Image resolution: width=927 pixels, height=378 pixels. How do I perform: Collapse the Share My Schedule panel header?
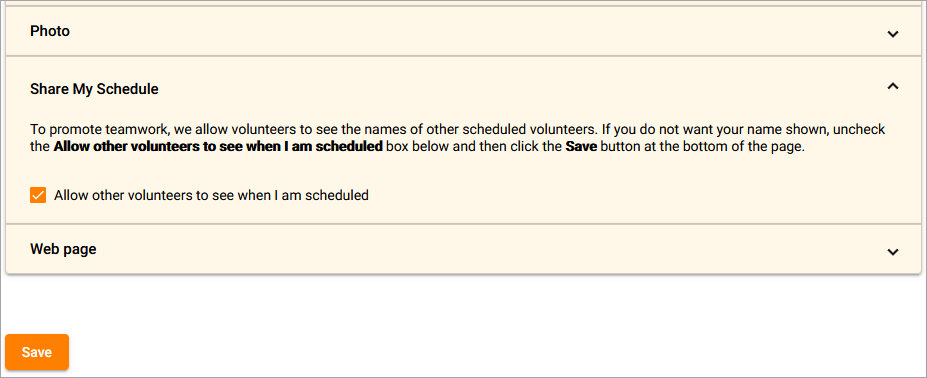coord(464,89)
